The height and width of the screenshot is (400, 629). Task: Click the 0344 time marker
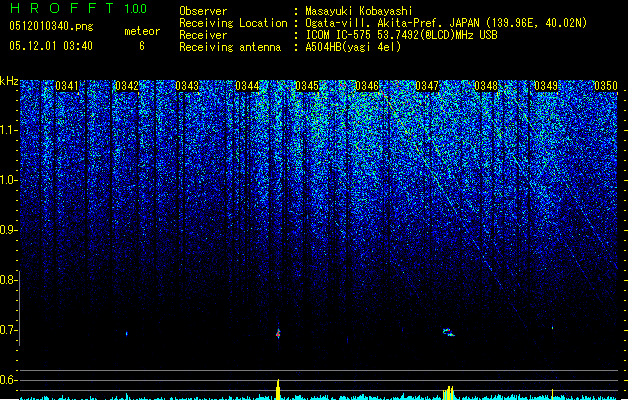(247, 86)
